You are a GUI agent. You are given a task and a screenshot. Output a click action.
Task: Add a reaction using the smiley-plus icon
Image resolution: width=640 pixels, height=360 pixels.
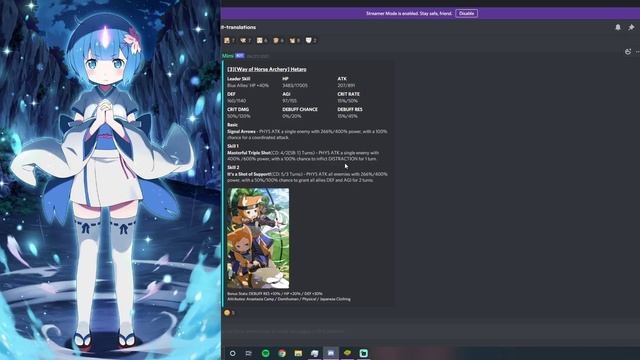628,51
